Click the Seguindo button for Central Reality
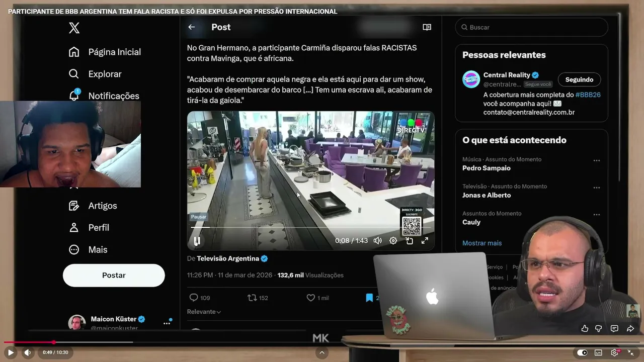 coord(579,79)
